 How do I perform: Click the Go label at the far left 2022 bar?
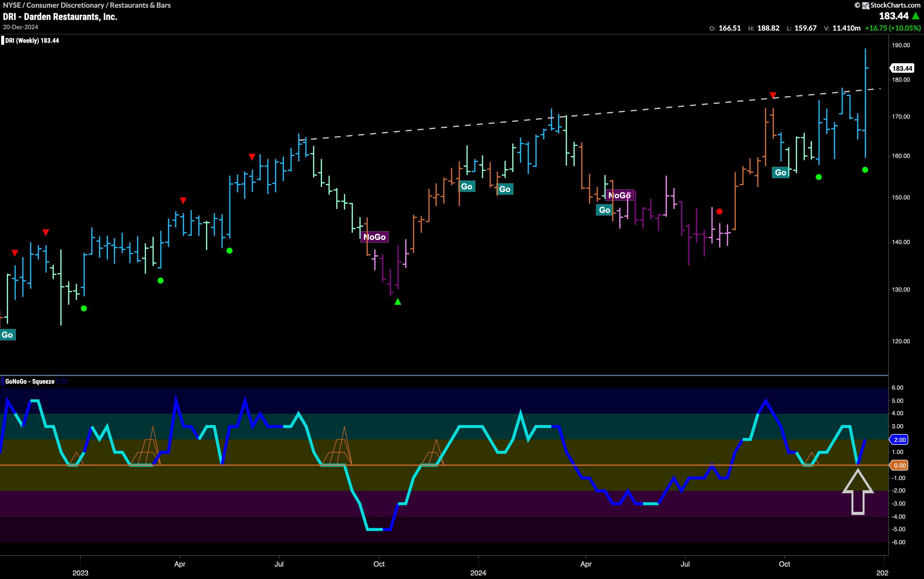point(7,335)
